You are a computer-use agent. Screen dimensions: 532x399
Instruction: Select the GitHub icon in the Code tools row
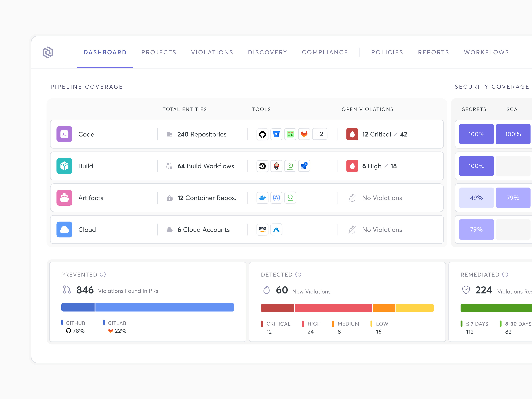coord(262,134)
